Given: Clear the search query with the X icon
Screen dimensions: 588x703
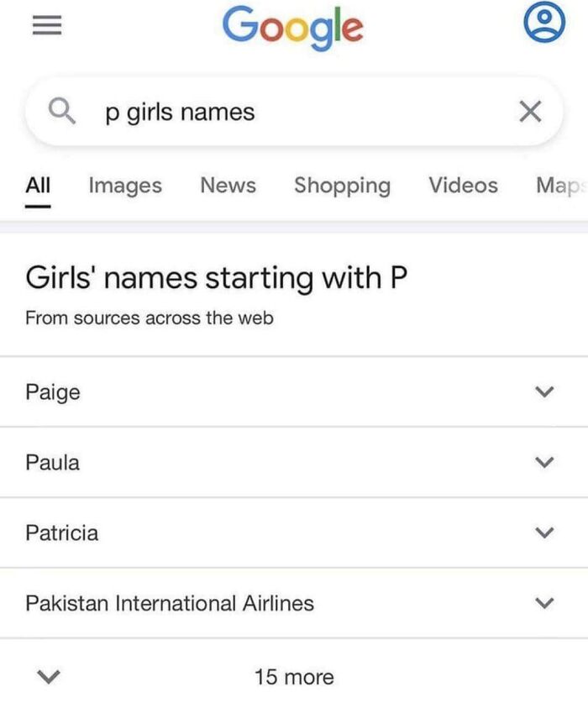Looking at the screenshot, I should coord(529,111).
